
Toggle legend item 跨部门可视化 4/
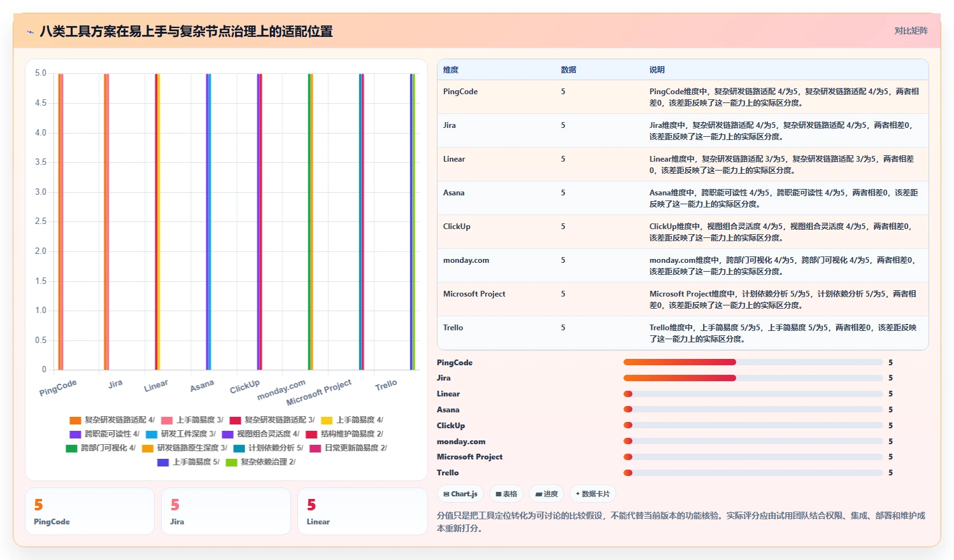[101, 448]
